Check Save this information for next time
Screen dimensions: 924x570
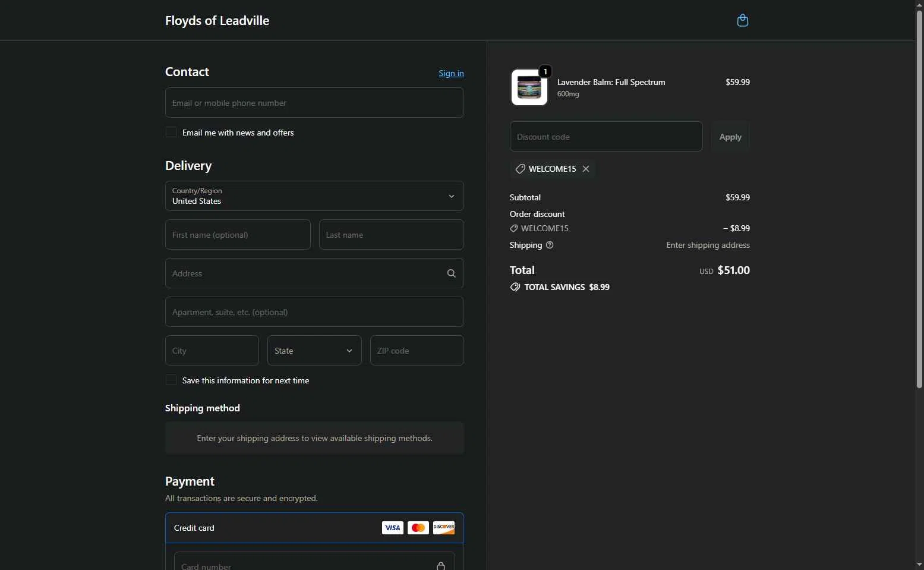[x=171, y=380]
